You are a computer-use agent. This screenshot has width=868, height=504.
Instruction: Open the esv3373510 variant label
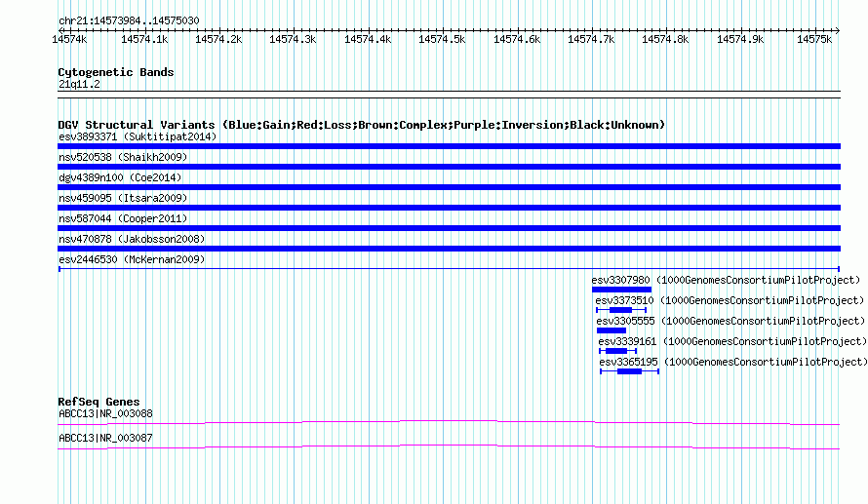coord(730,300)
